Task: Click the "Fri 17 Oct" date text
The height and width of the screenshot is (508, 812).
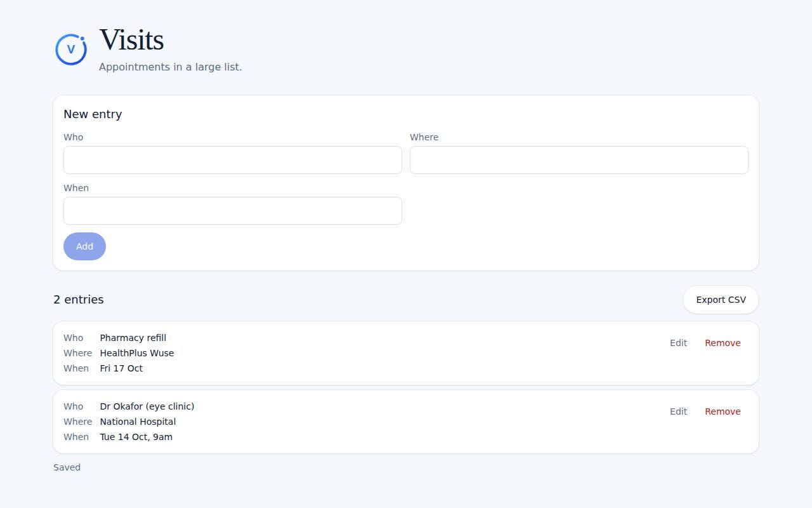Action: pyautogui.click(x=121, y=368)
